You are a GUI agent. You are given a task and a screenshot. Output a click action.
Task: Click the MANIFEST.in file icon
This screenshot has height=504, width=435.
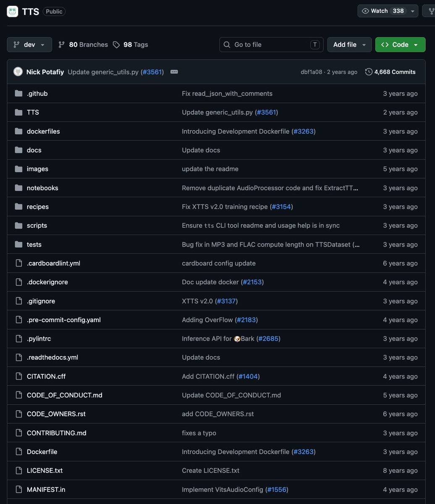[18, 489]
